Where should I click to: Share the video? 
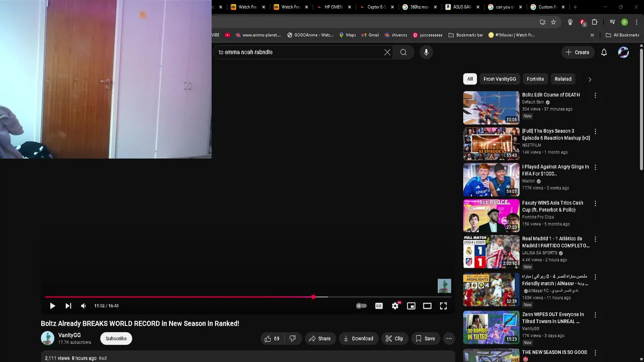pyautogui.click(x=320, y=339)
